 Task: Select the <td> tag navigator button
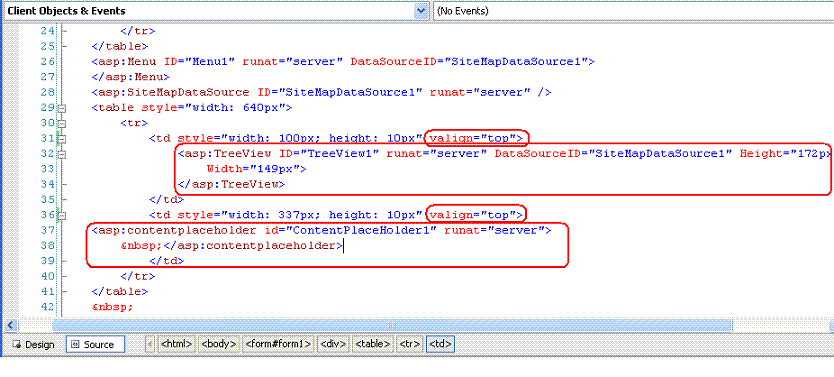point(440,344)
